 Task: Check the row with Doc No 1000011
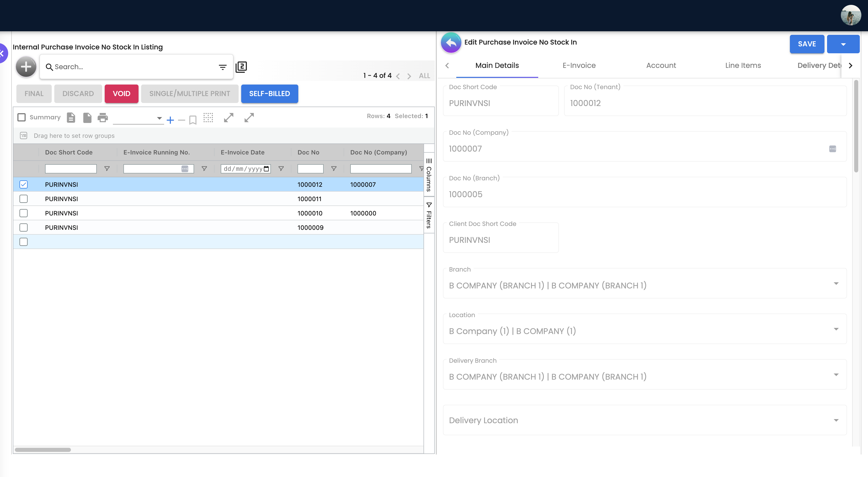24,199
